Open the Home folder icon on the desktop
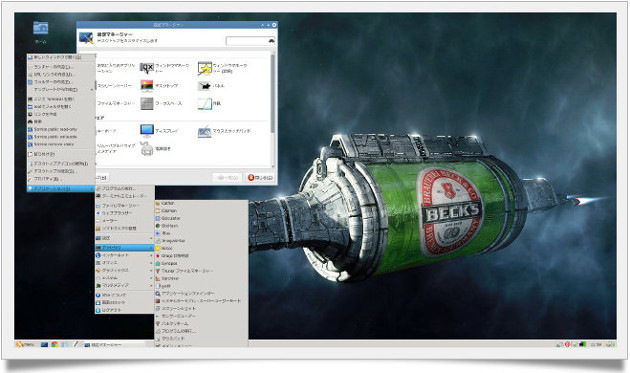 pyautogui.click(x=41, y=28)
